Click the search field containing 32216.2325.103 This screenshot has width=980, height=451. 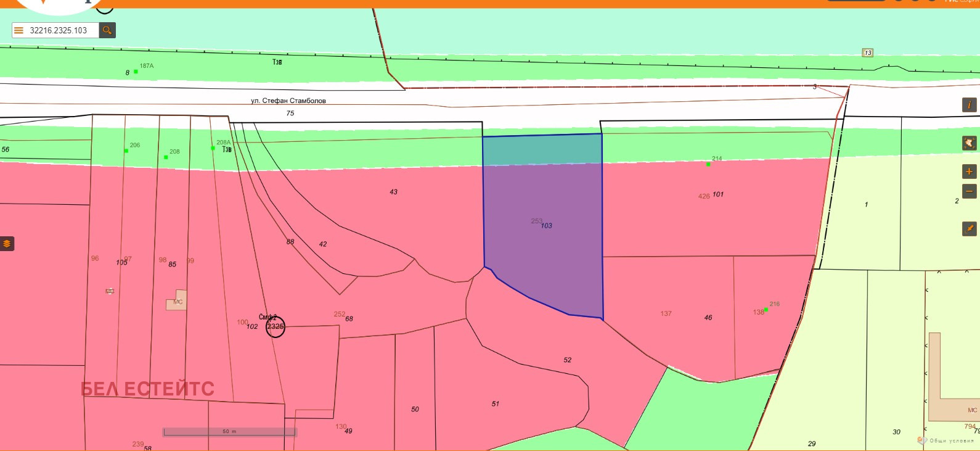pyautogui.click(x=62, y=30)
